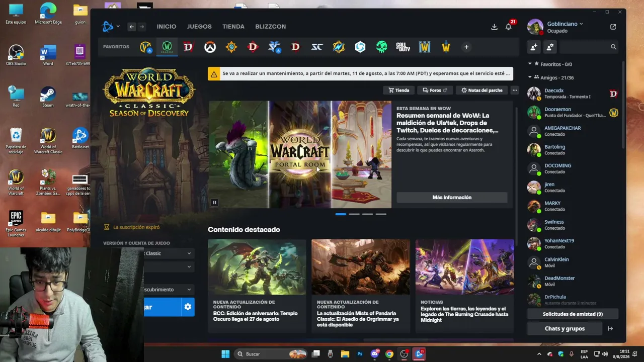Open the BCC Templo Oscuro news card
The image size is (644, 362).
pyautogui.click(x=257, y=286)
